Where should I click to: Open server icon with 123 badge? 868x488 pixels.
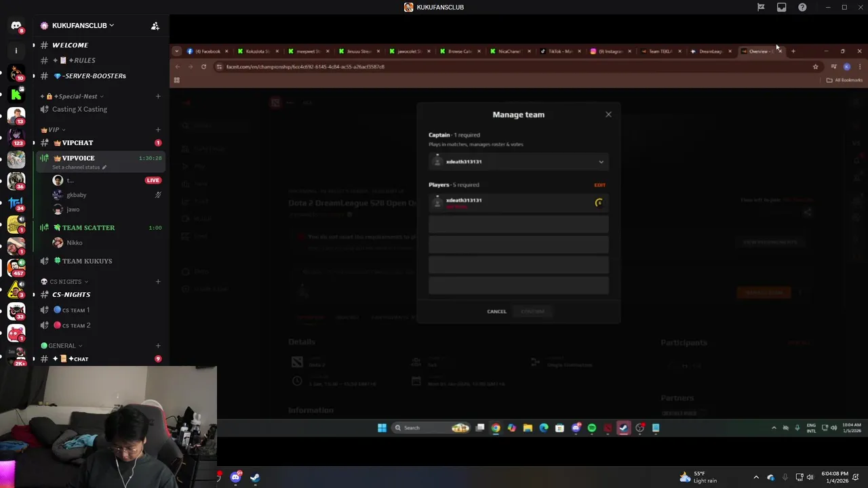click(16, 137)
